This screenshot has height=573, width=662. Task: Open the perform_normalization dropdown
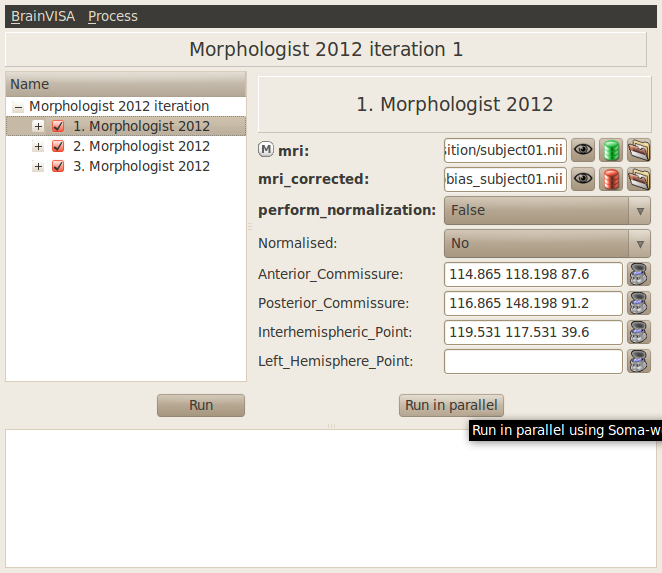click(x=547, y=211)
